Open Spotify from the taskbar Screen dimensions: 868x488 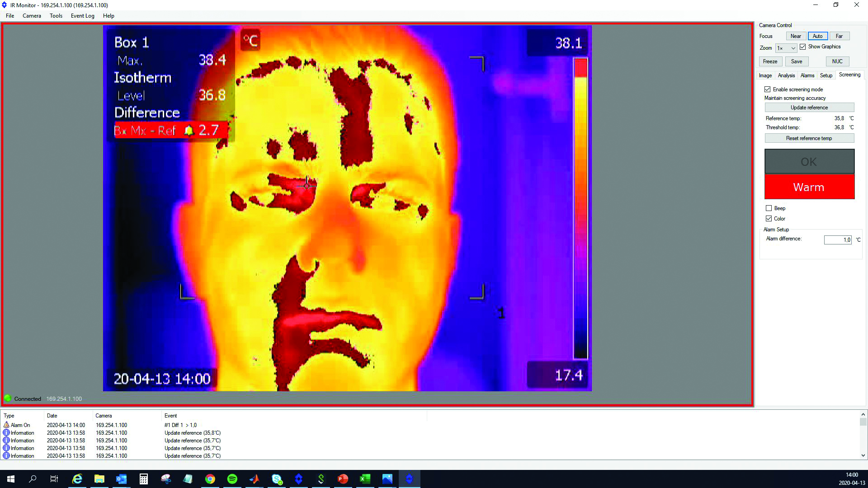[232, 479]
